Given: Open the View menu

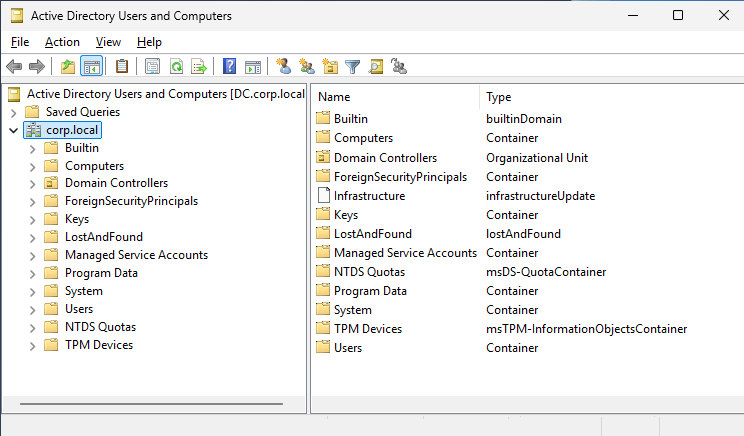Looking at the screenshot, I should point(108,42).
